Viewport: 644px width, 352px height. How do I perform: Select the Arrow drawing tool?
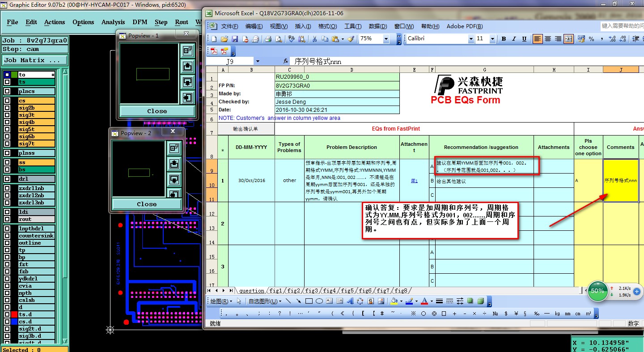pyautogui.click(x=298, y=301)
